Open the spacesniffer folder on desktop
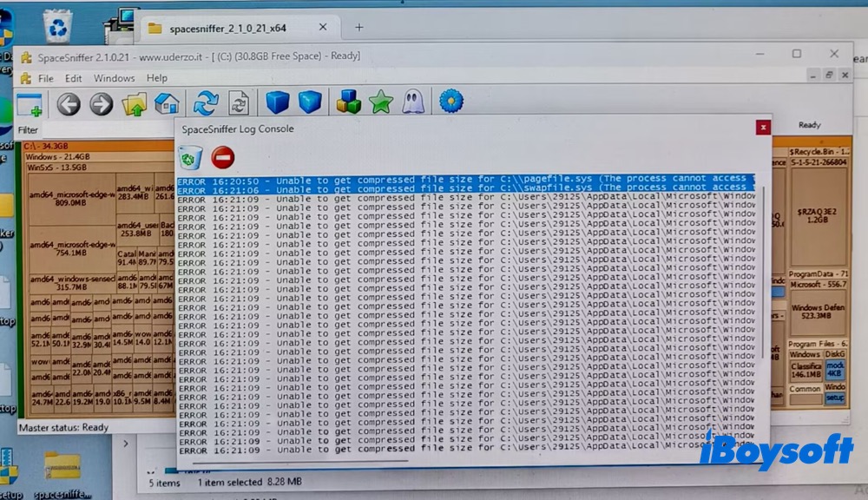The width and height of the screenshot is (868, 500). point(62,474)
